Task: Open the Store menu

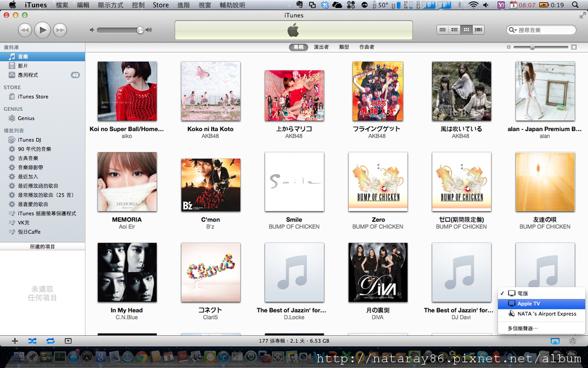Action: [x=161, y=5]
